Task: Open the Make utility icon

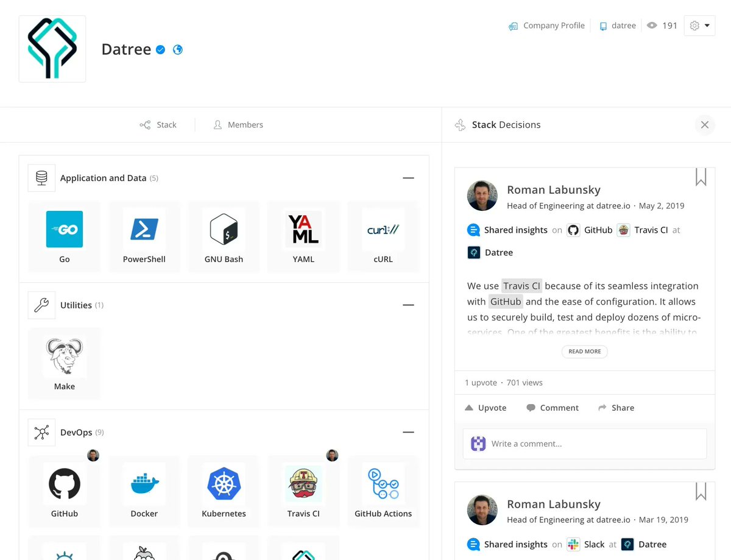Action: coord(65,356)
